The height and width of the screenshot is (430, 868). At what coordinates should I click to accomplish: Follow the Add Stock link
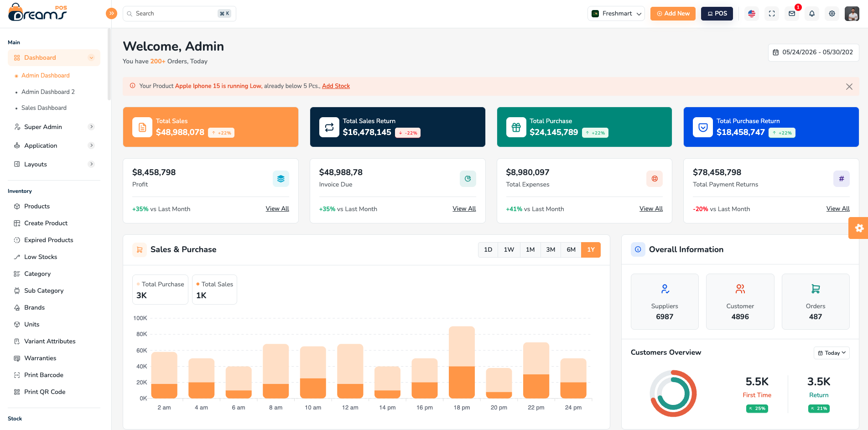point(336,86)
